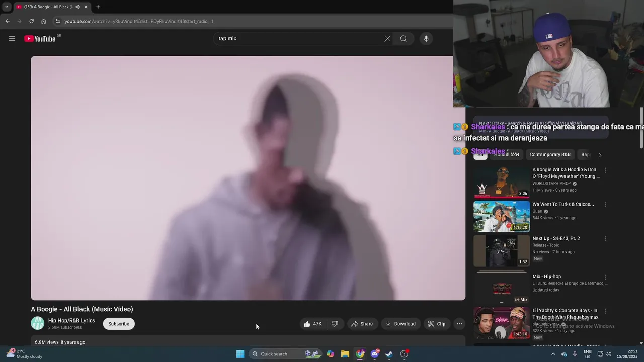Open the browser home page button

tap(43, 21)
